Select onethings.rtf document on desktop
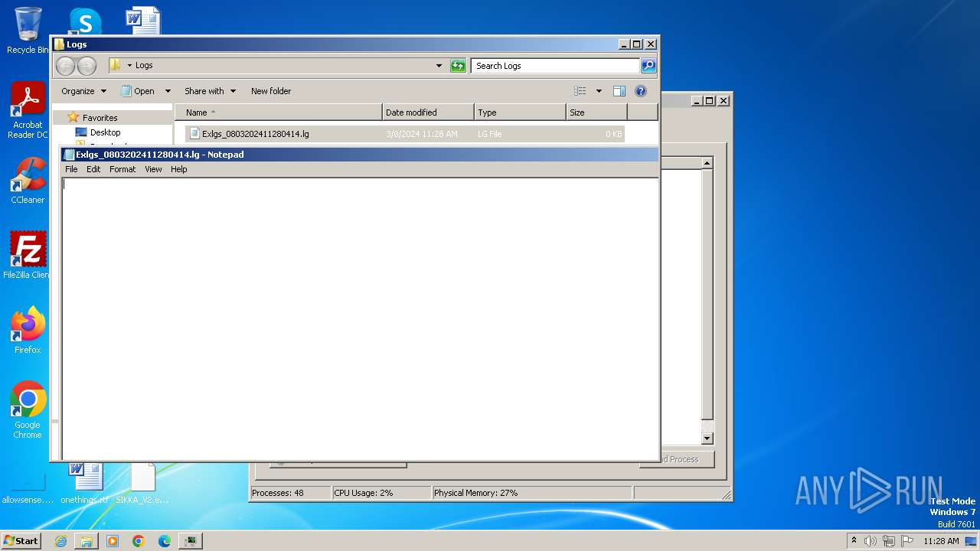Image resolution: width=980 pixels, height=551 pixels. tap(85, 484)
